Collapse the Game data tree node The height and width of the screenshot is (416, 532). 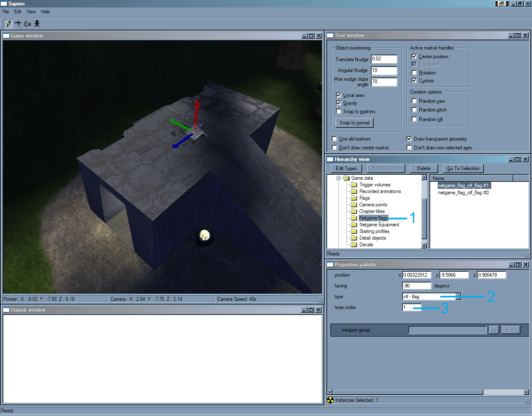tap(338, 178)
